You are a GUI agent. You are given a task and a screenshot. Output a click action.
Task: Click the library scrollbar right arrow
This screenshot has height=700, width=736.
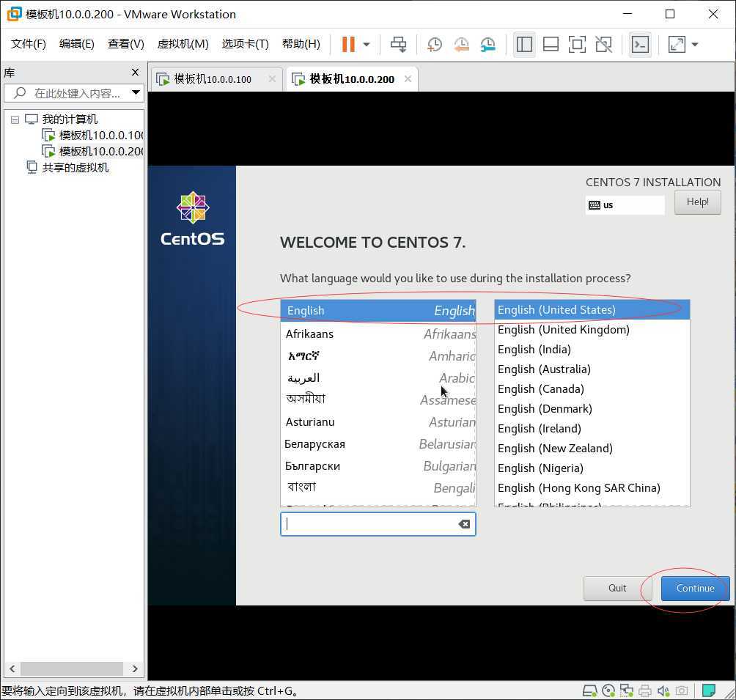click(x=135, y=668)
